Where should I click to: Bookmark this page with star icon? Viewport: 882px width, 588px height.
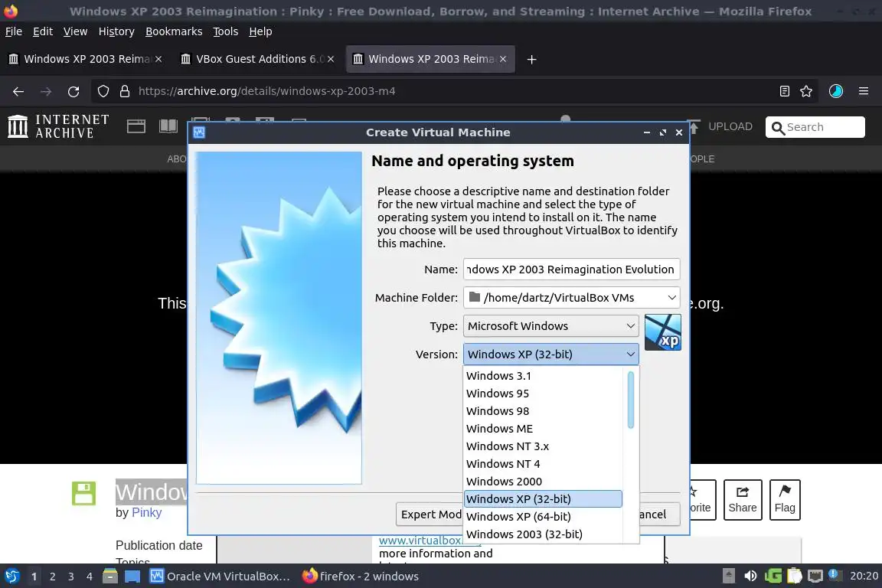pos(806,91)
